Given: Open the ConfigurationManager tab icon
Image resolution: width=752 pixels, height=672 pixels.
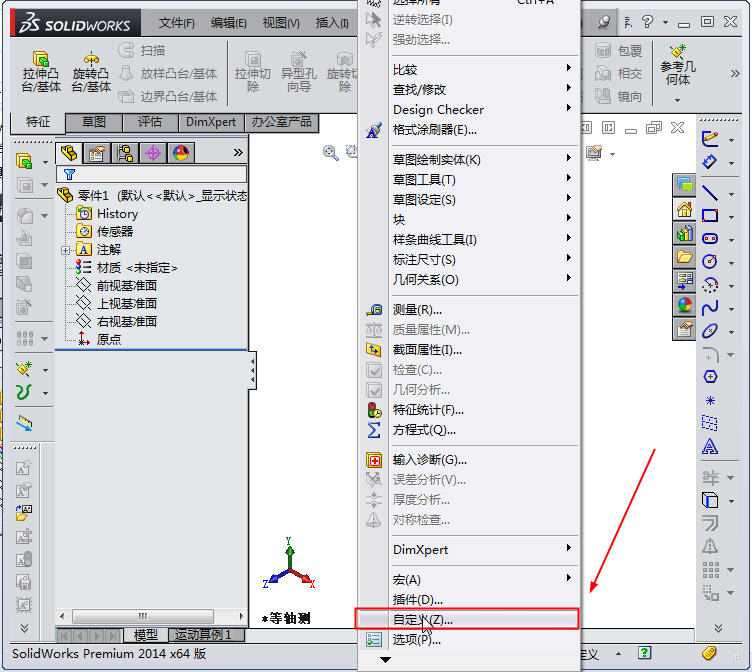Looking at the screenshot, I should pos(125,153).
